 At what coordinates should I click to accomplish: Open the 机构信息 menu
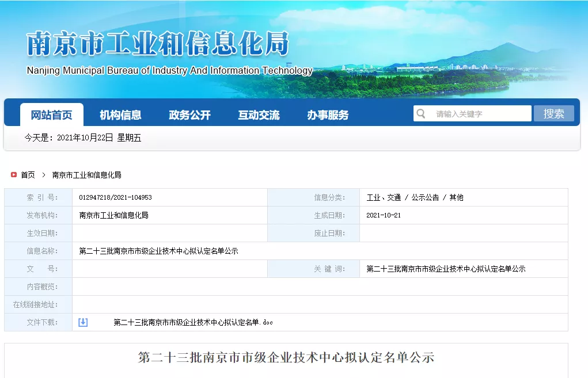[122, 114]
